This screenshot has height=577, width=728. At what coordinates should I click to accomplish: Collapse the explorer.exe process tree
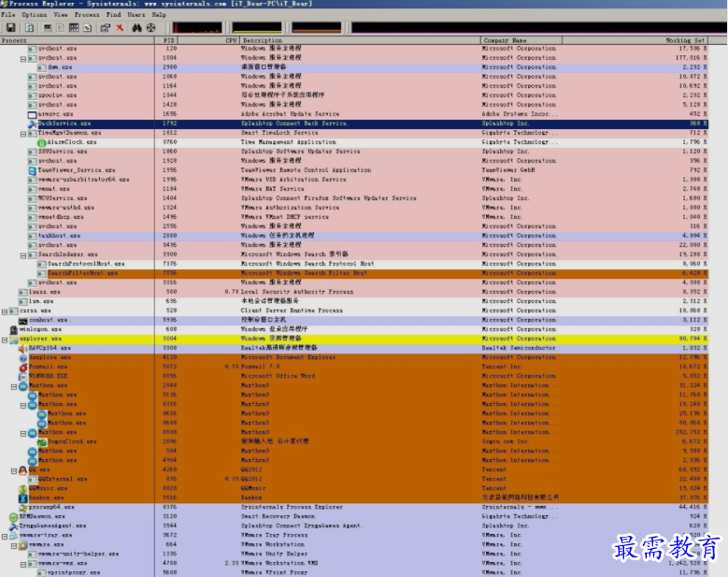coord(5,339)
